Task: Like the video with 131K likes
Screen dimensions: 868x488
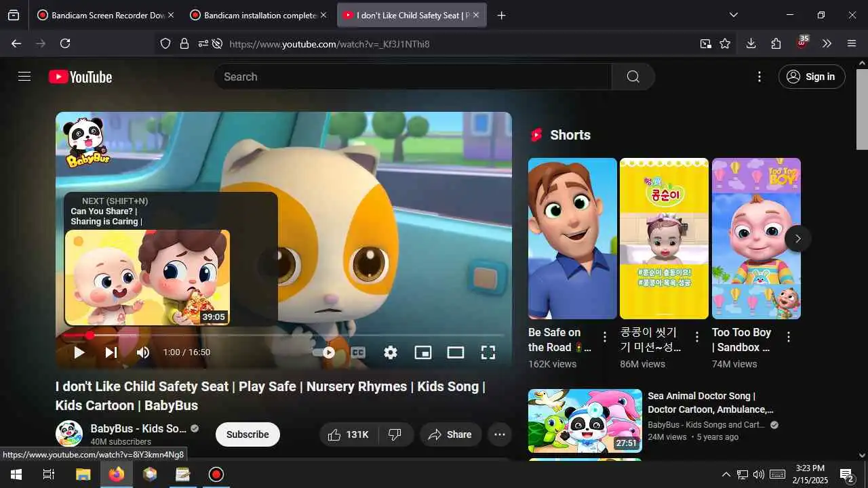Action: tap(349, 434)
